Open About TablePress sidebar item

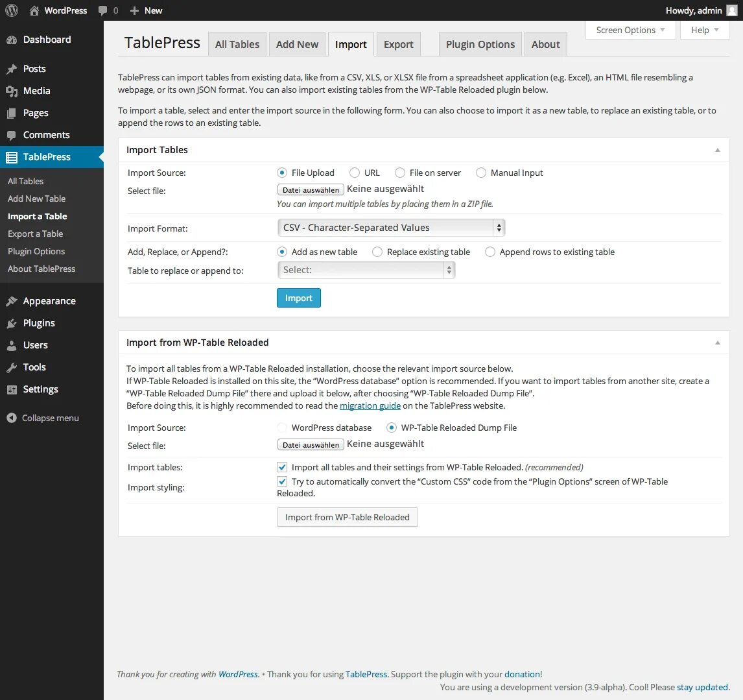[x=41, y=269]
